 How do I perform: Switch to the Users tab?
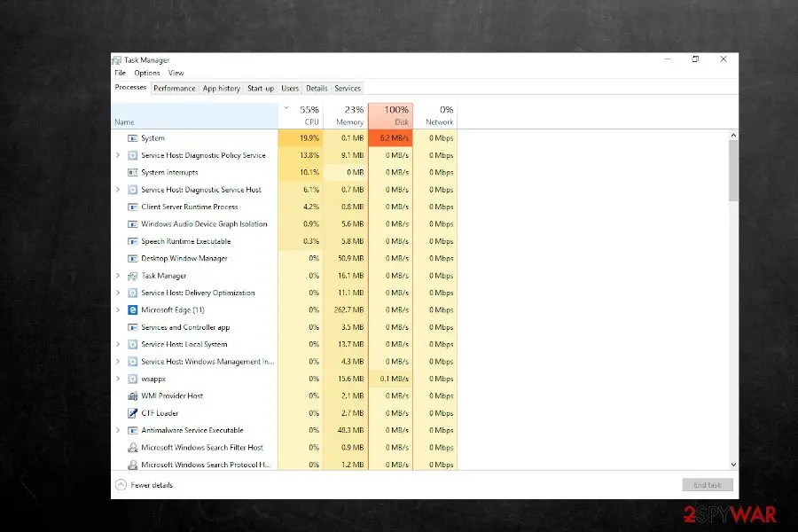coord(290,88)
